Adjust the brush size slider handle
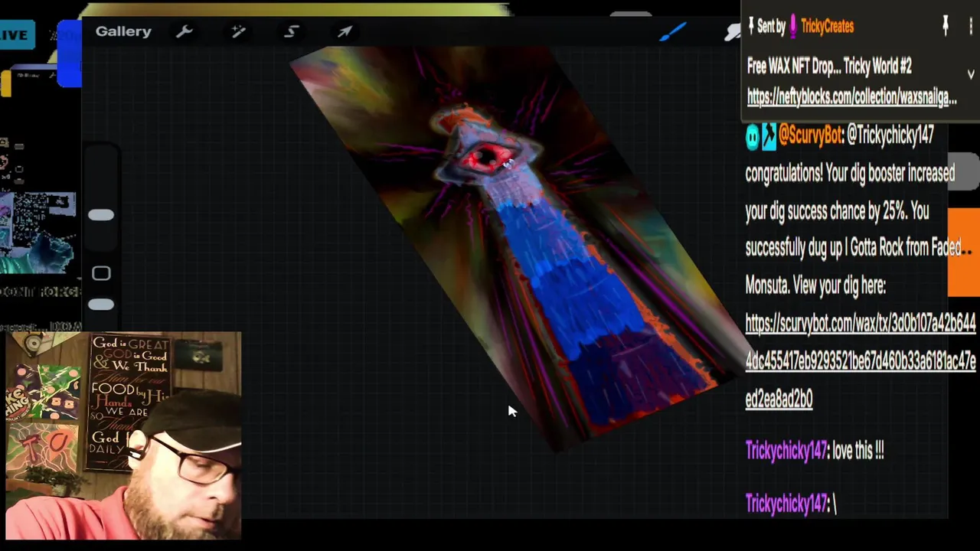This screenshot has height=551, width=980. coord(101,216)
